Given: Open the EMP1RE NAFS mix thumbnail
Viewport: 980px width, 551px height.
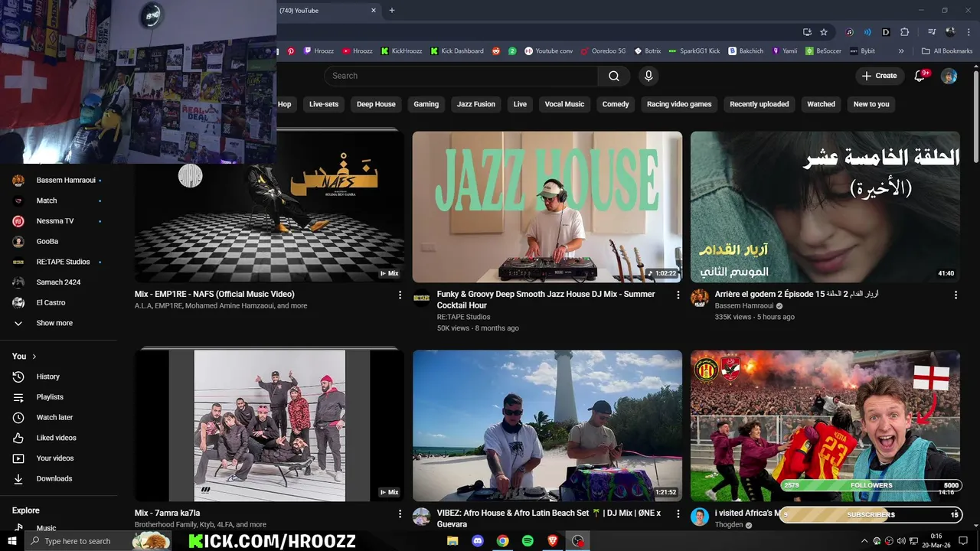Looking at the screenshot, I should pos(269,207).
